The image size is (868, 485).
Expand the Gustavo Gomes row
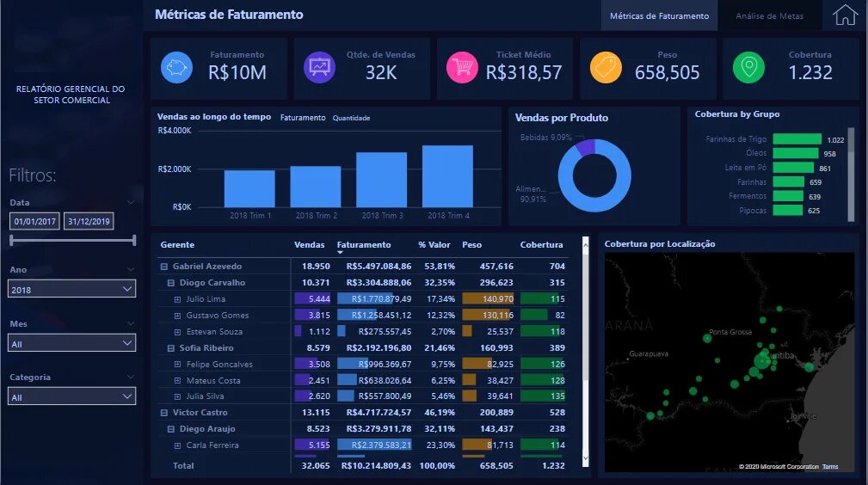[x=178, y=316]
